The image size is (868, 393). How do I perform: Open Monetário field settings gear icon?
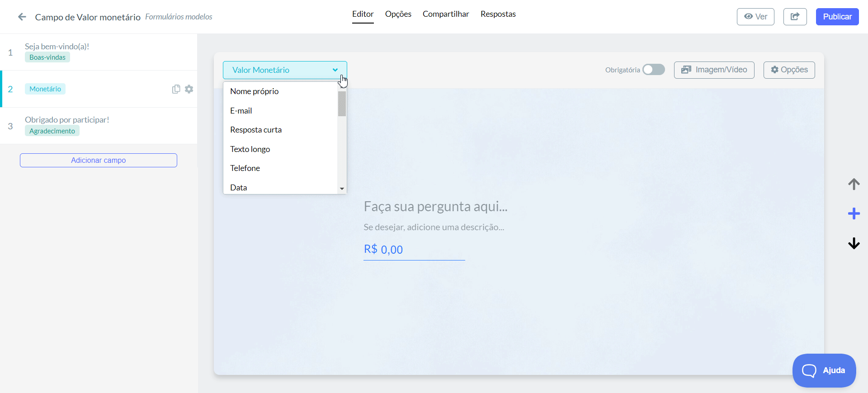click(x=189, y=89)
